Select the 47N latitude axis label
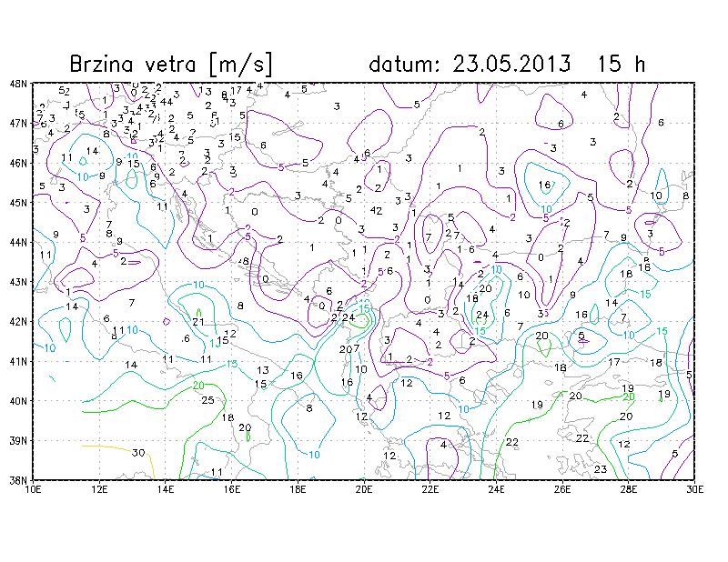 click(x=18, y=124)
